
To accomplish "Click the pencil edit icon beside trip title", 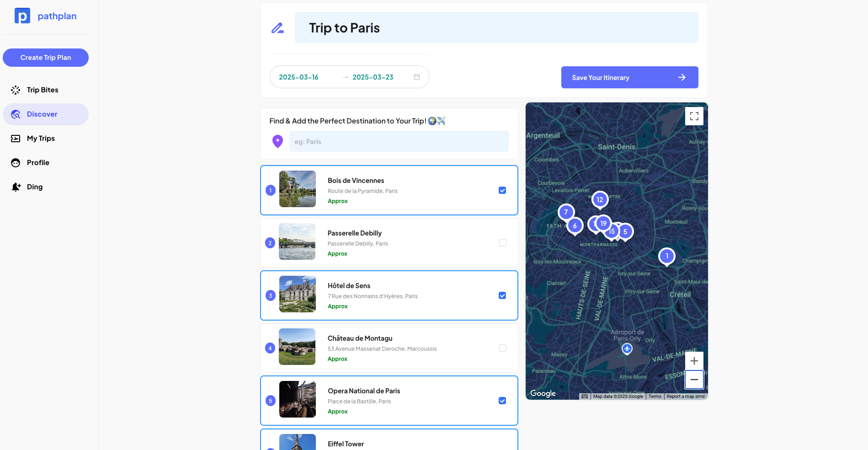I will click(277, 28).
